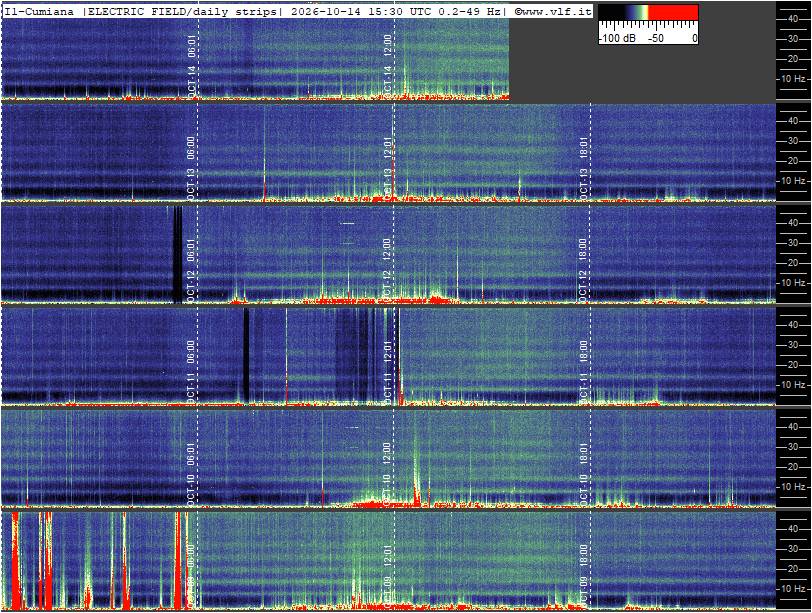
Task: Select the 20 axis label beside the OCT-12 strip
Action: pyautogui.click(x=793, y=262)
